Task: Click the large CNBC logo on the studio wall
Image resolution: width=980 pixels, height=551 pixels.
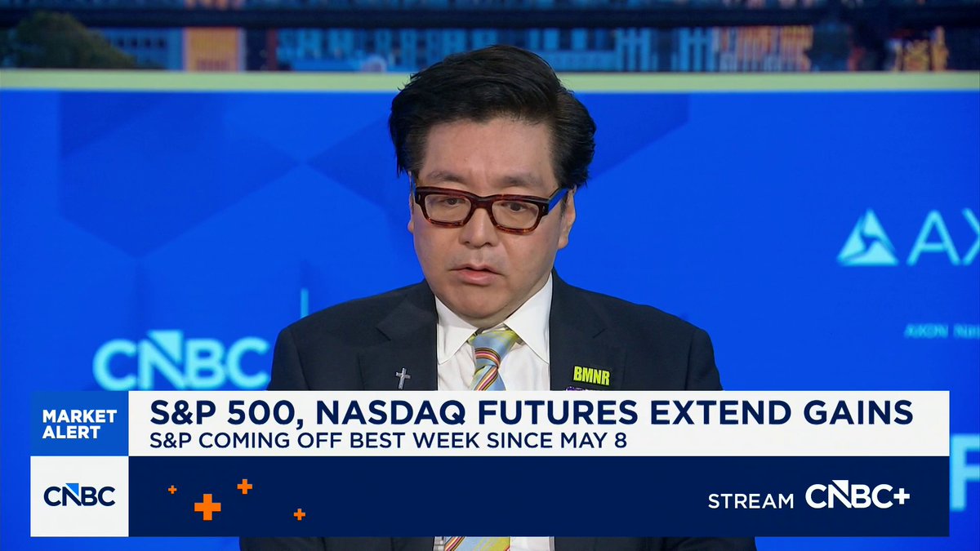Action: pos(181,360)
